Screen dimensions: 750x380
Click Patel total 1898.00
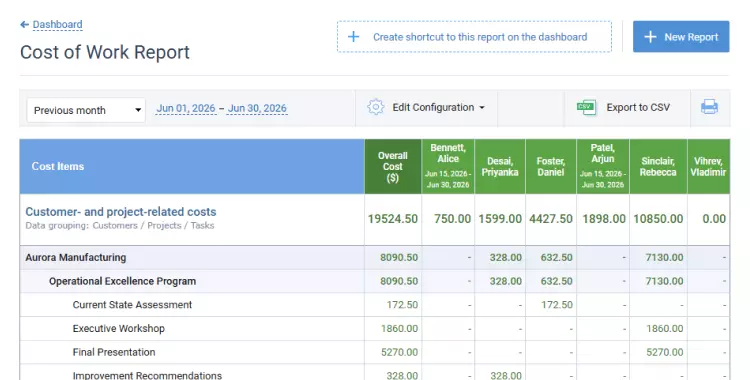tap(604, 219)
